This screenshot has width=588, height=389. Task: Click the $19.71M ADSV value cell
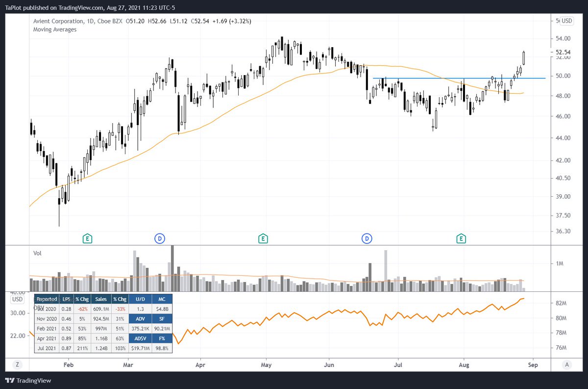[x=140, y=348]
